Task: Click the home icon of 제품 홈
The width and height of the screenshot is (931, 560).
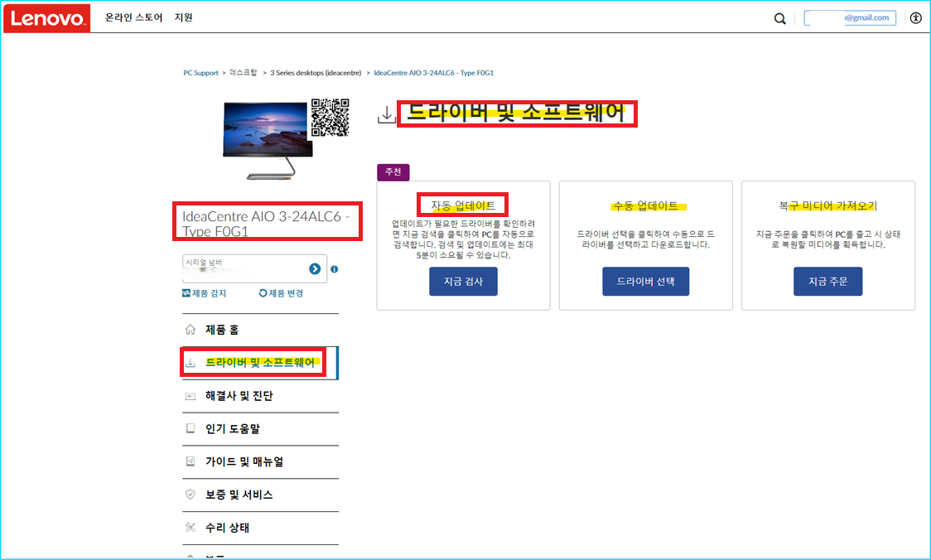Action: [x=190, y=330]
